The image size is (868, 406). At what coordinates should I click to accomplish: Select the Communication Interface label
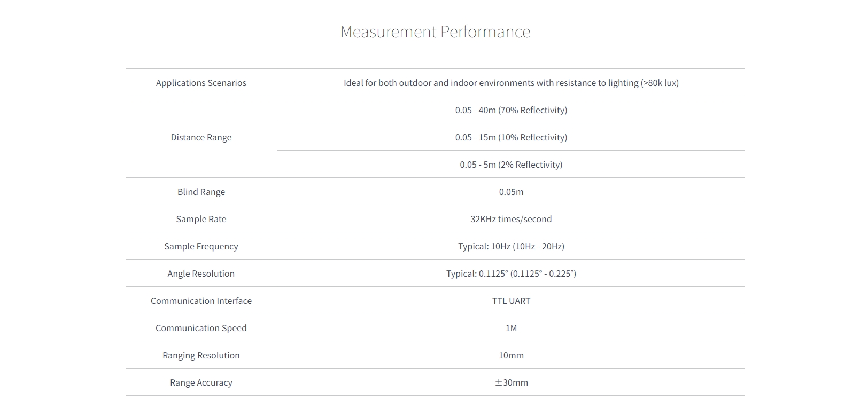tap(201, 301)
